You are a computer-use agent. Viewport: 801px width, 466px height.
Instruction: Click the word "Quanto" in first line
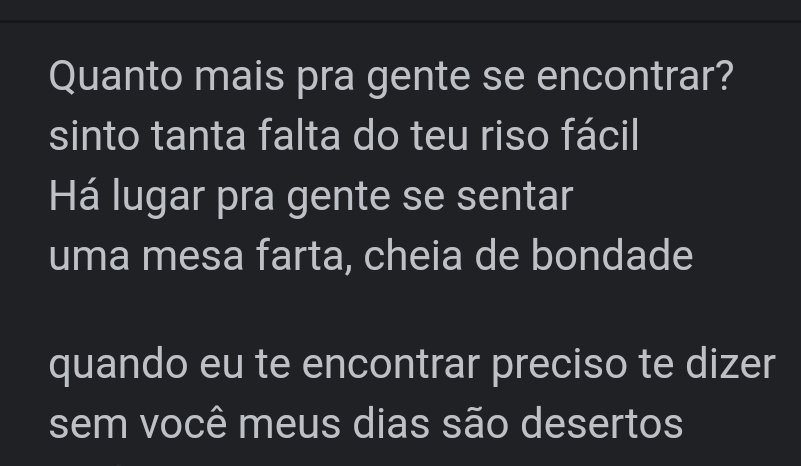point(116,77)
